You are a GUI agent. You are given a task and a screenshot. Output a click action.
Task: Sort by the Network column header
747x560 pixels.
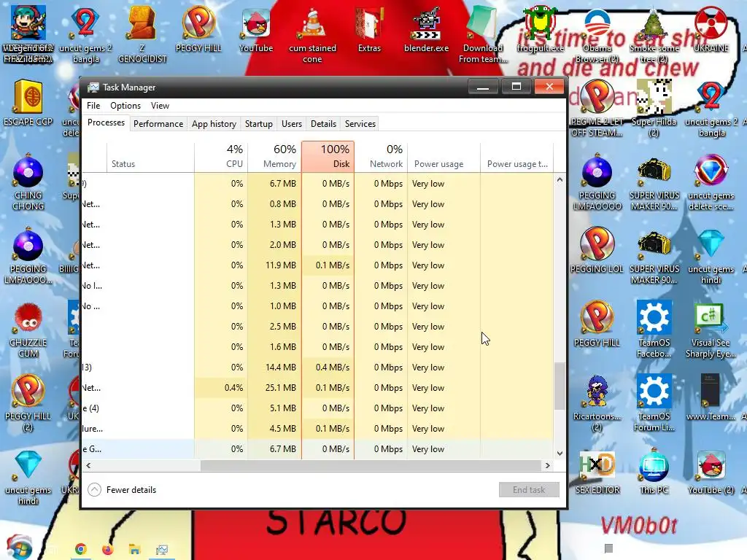381,156
